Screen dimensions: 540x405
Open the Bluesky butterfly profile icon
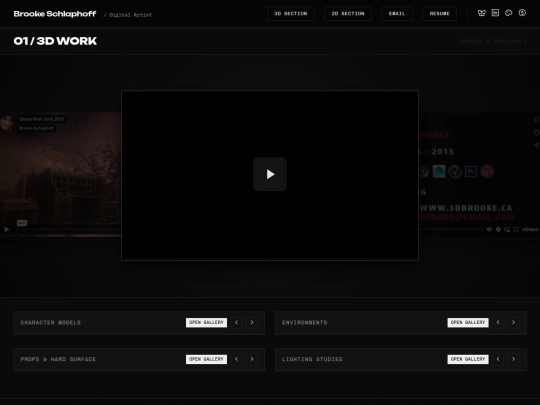coord(481,13)
